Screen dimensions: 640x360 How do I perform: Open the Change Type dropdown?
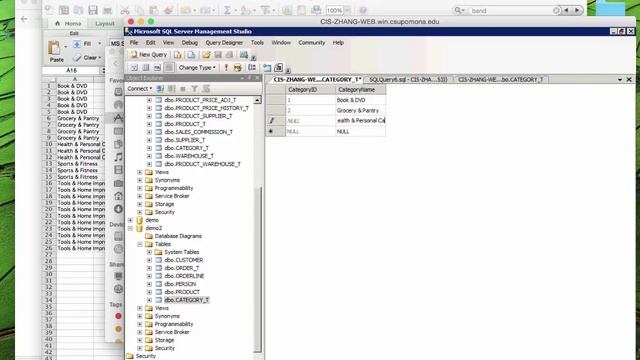tap(197, 68)
